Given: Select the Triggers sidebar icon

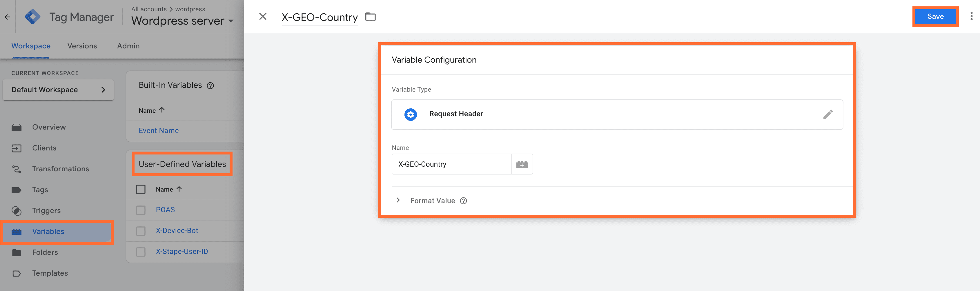Looking at the screenshot, I should click(x=17, y=210).
